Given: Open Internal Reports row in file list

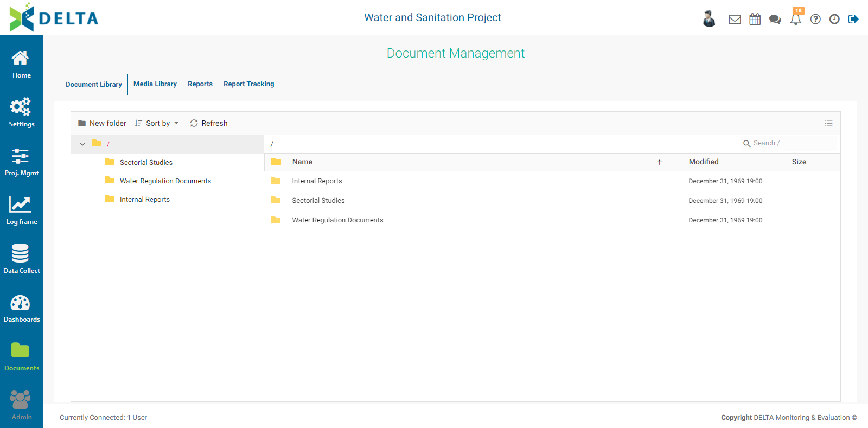Looking at the screenshot, I should pos(552,181).
